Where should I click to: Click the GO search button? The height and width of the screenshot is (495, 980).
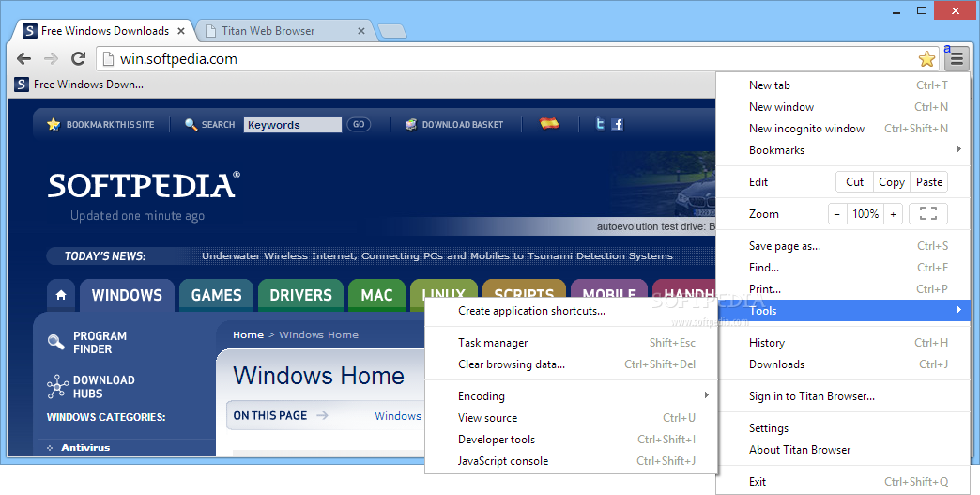click(359, 124)
